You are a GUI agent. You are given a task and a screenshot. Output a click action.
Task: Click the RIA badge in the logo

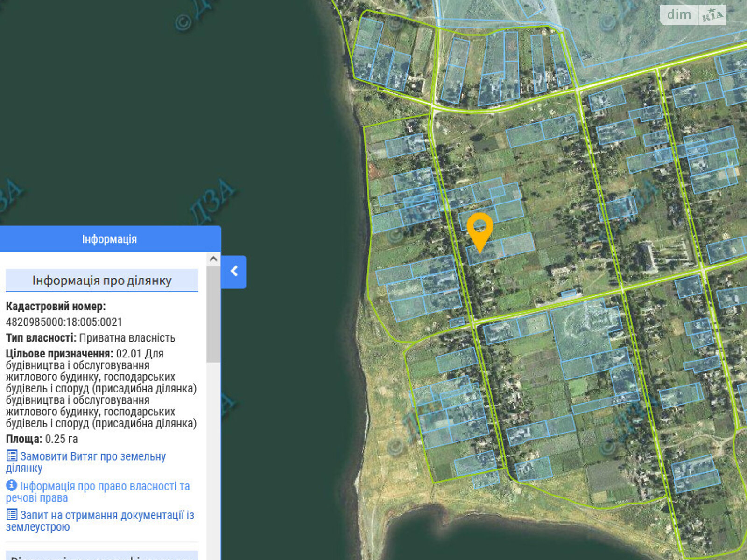pyautogui.click(x=712, y=15)
